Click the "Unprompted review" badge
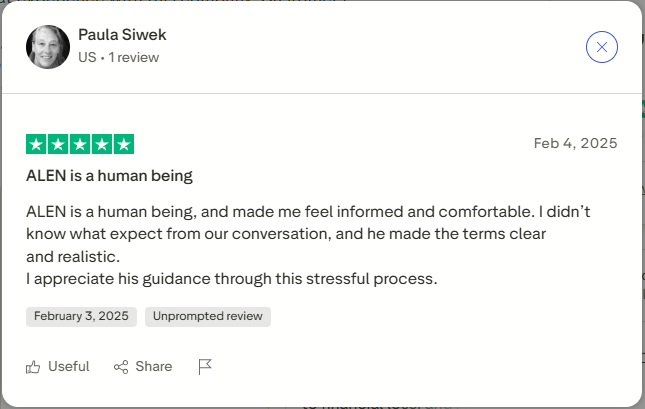The width and height of the screenshot is (645, 409). click(x=208, y=317)
